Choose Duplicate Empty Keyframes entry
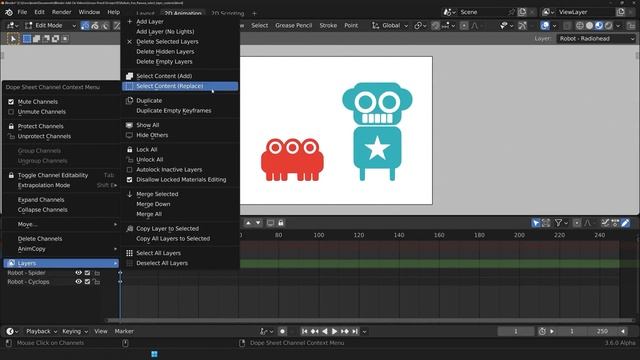Screen dimensions: 640x360 click(180, 111)
